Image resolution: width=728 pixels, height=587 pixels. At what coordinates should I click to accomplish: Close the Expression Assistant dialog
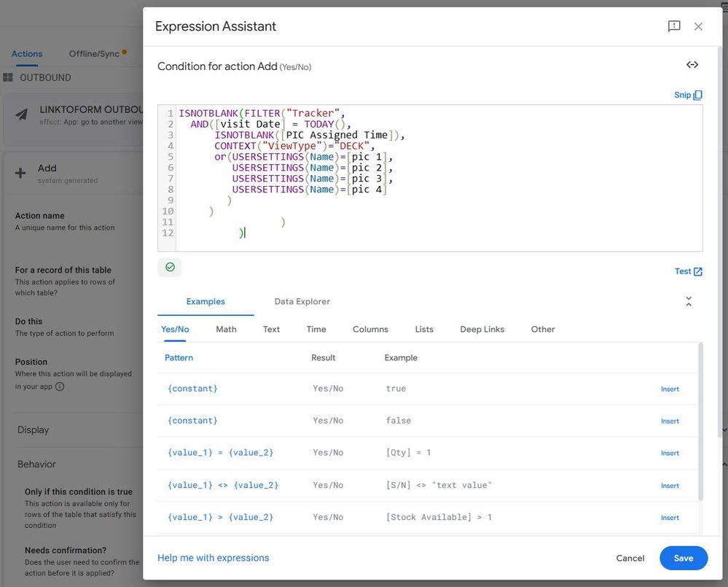pos(698,26)
